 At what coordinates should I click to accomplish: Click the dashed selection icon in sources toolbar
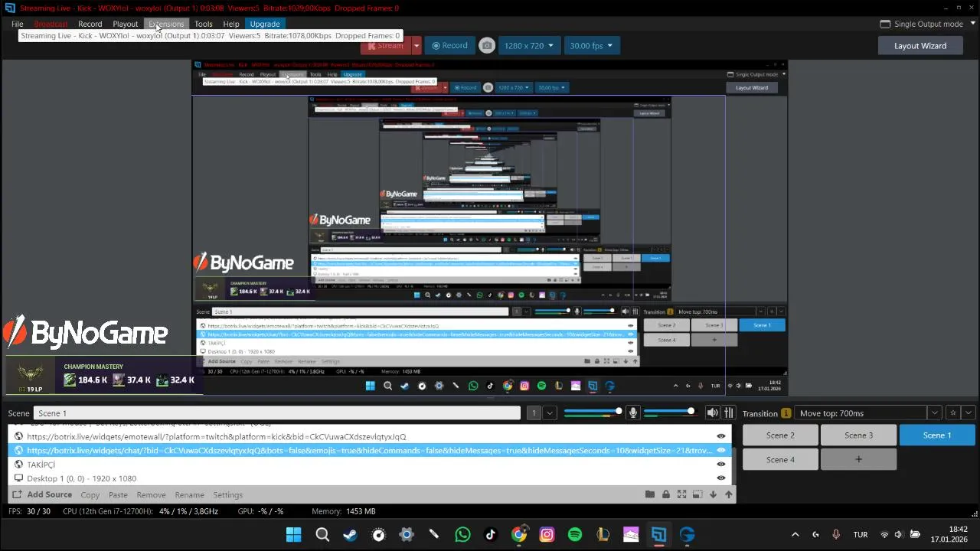[x=697, y=494]
